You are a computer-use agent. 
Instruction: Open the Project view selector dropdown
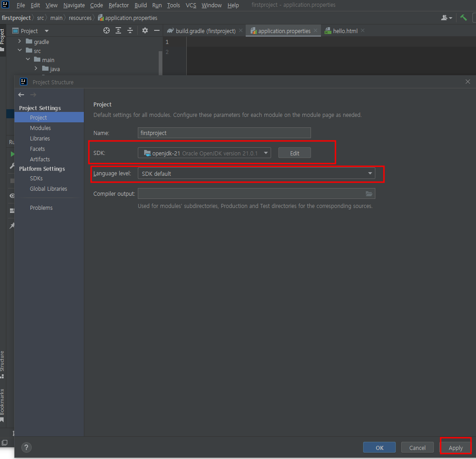[46, 31]
